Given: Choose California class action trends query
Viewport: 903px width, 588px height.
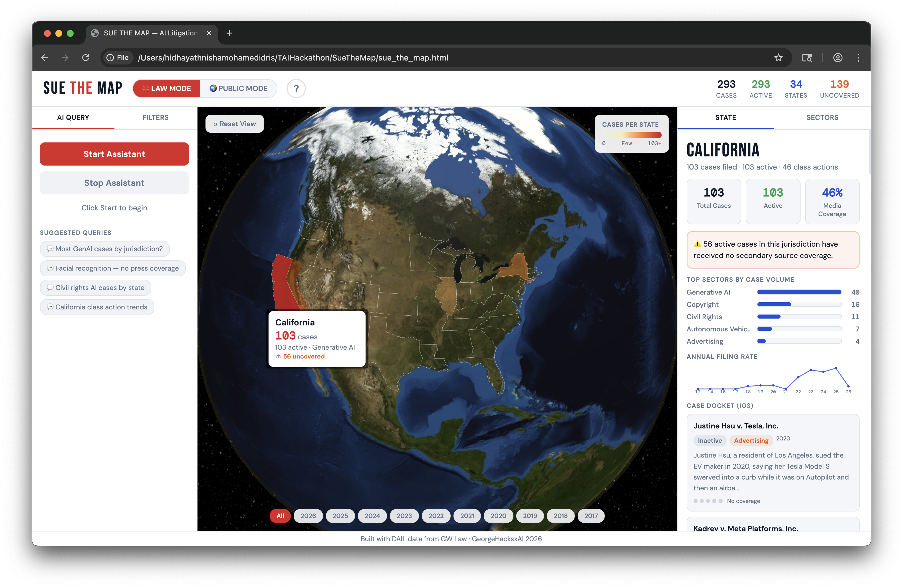Looking at the screenshot, I should 97,307.
